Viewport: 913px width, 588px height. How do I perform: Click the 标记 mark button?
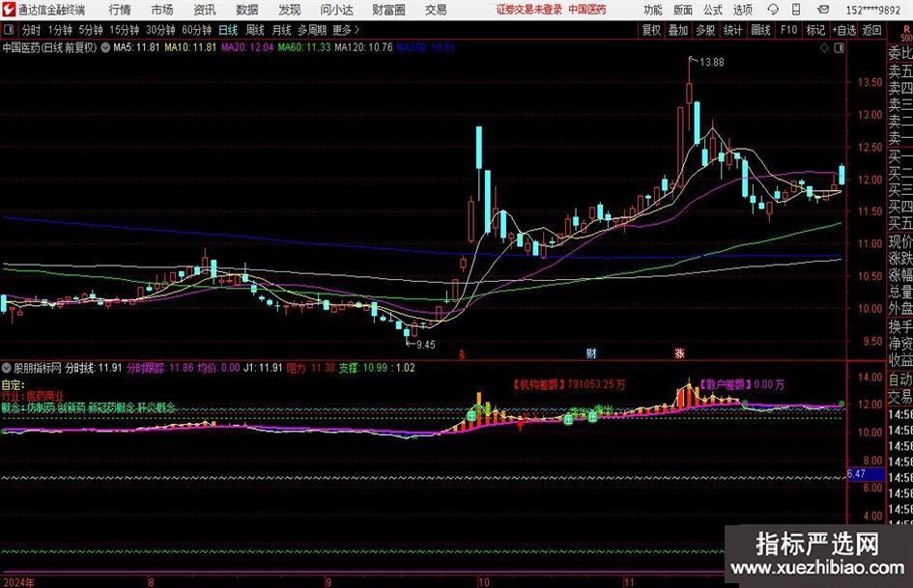[815, 30]
